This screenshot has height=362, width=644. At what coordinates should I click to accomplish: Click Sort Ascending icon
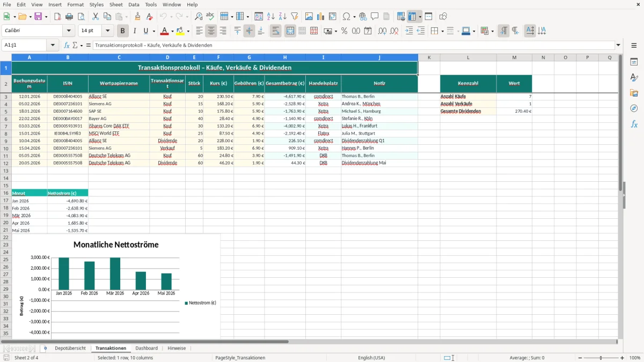(271, 17)
